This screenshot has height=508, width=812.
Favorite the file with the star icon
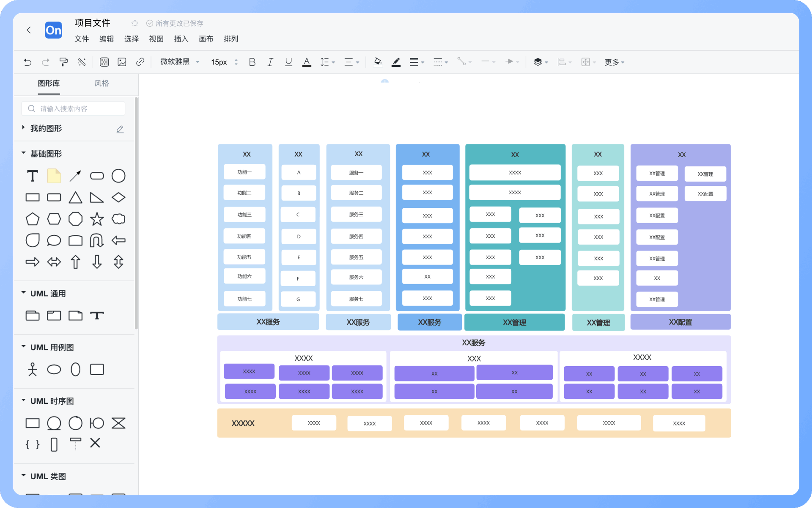[x=135, y=23]
